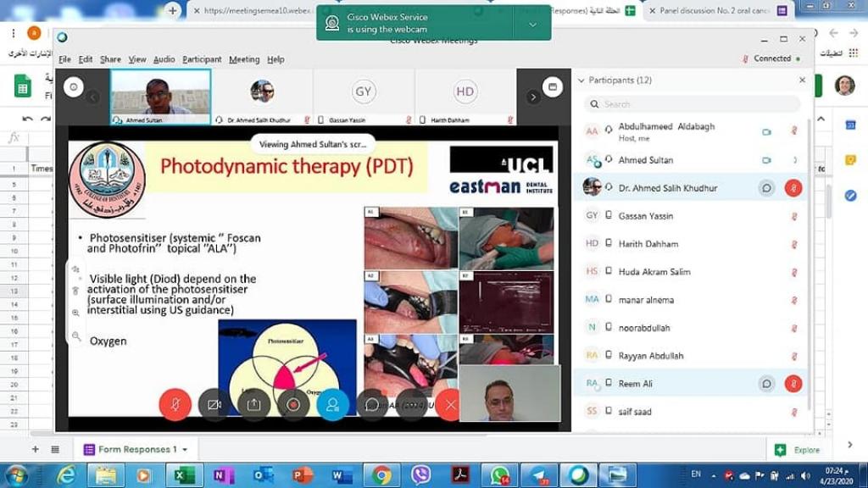Screen dimensions: 868x488
Task: Click Ahmed Sultan's video thumbnail
Action: (160, 97)
